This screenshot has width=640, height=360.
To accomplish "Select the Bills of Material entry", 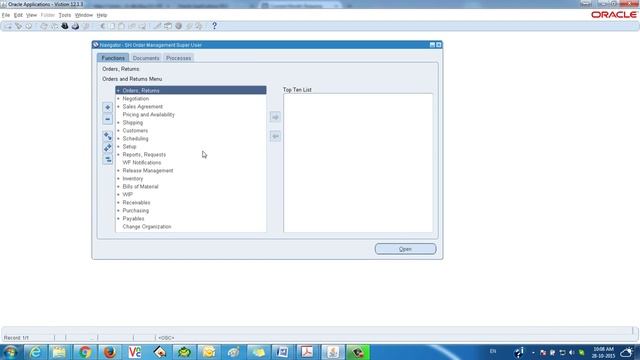I will point(140,187).
